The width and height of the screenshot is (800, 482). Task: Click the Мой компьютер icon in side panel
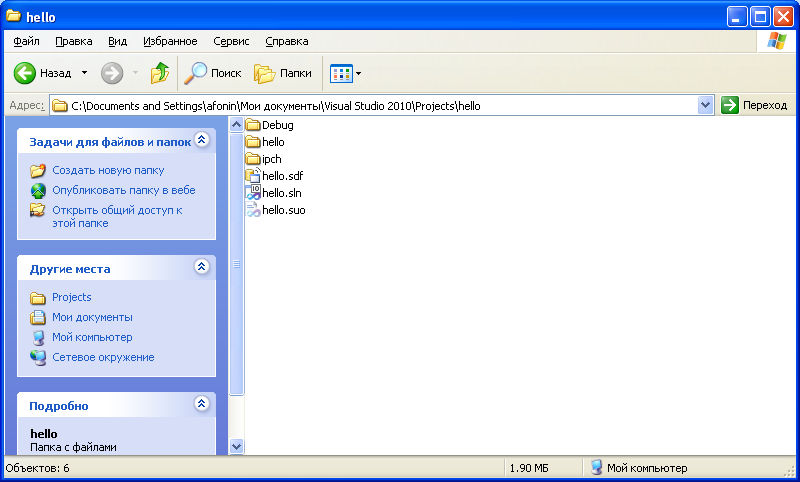tap(38, 338)
